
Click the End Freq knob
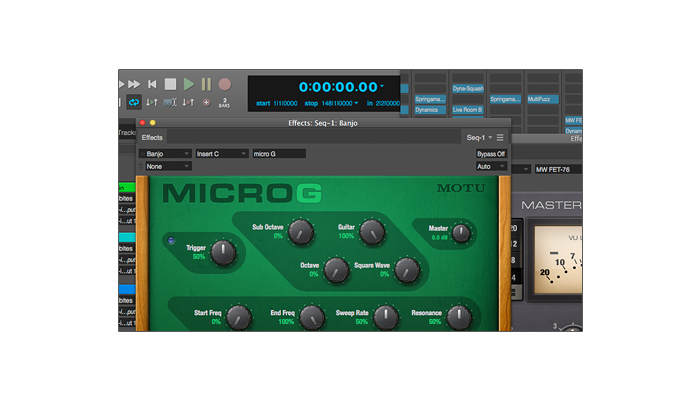[x=312, y=317]
